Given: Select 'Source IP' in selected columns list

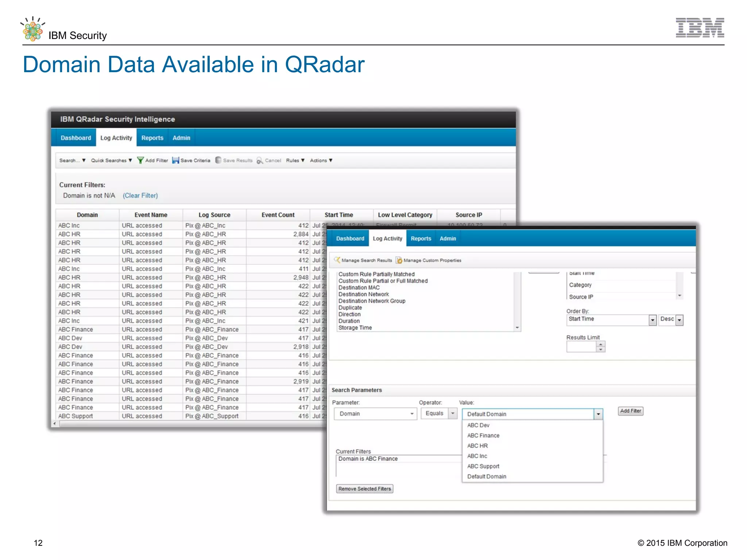Looking at the screenshot, I should pos(622,297).
